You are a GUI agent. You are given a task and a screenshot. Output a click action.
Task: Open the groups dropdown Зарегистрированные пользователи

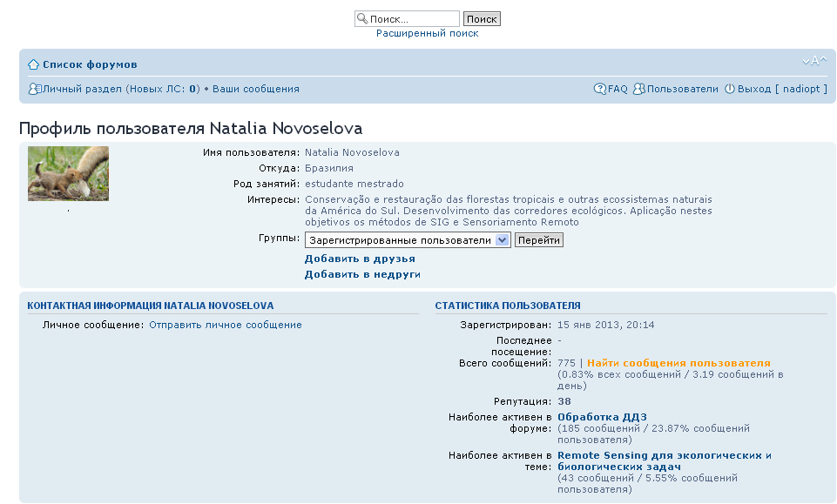click(x=408, y=240)
